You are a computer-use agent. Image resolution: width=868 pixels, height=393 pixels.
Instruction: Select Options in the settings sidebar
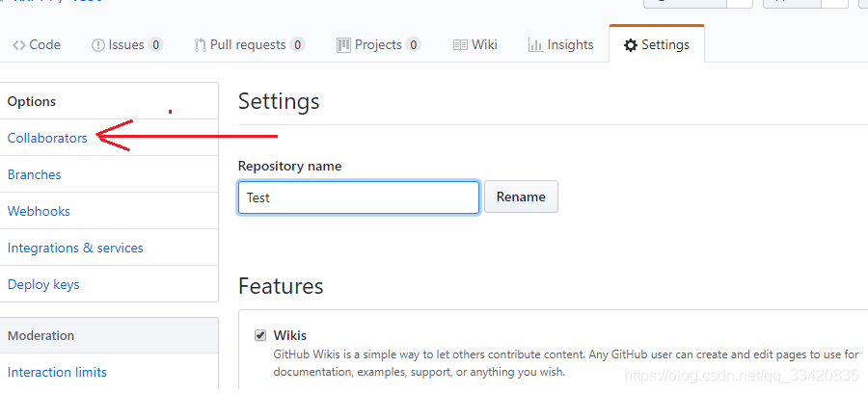(x=108, y=101)
